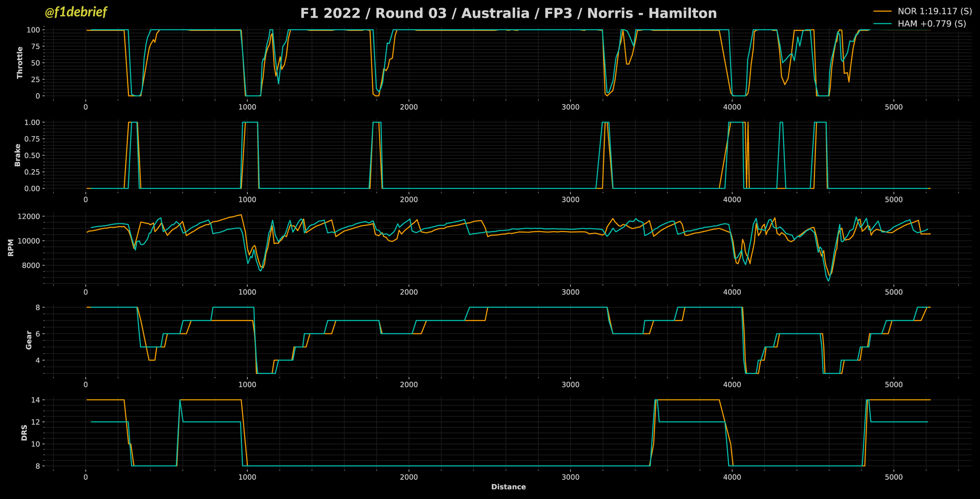Click the 2000 tick below the RPM chart
Screen dimensions: 980x499
pyautogui.click(x=409, y=292)
